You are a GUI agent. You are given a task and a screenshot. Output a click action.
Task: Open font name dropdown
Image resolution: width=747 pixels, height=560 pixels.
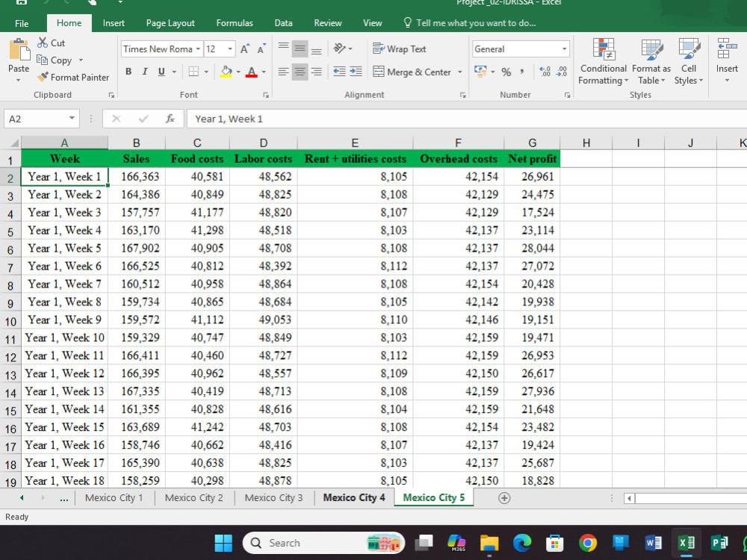click(x=198, y=49)
